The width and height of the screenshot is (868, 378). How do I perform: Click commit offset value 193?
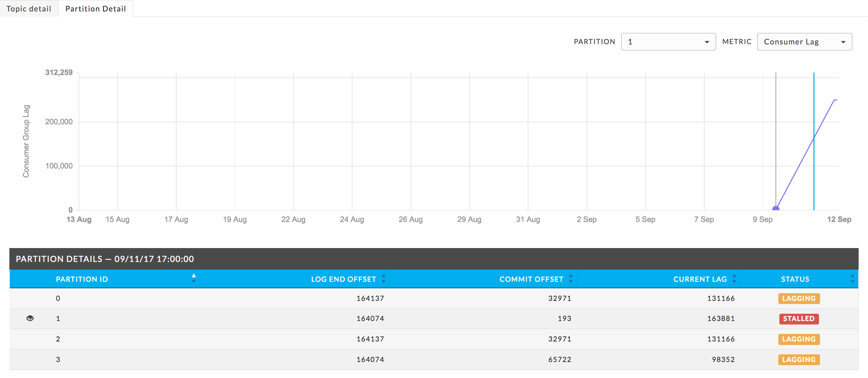coord(565,319)
